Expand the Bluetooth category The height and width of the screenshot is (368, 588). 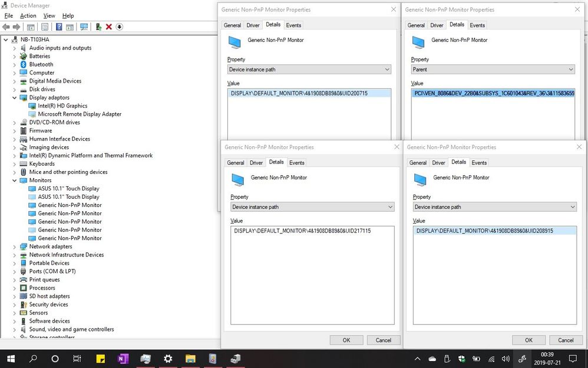tap(14, 65)
